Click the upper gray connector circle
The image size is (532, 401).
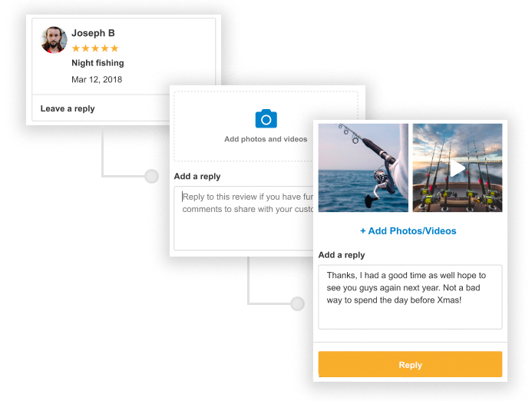point(151,177)
